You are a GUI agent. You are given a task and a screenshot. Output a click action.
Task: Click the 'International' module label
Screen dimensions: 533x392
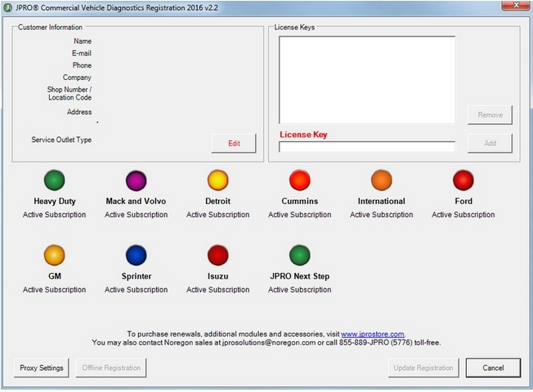[x=382, y=201]
